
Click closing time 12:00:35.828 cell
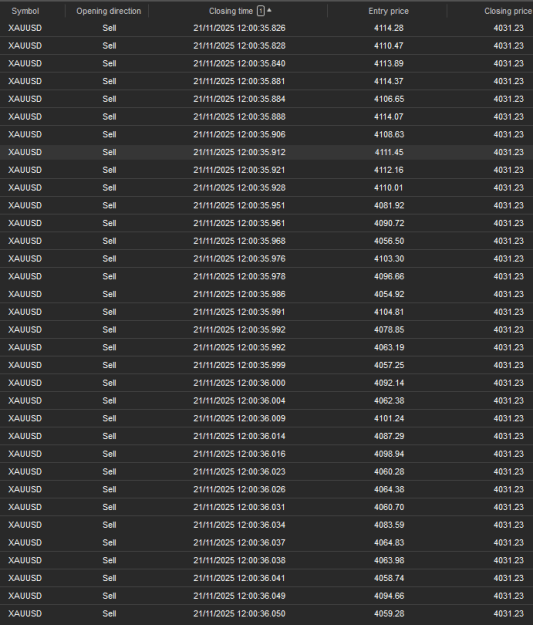point(239,46)
